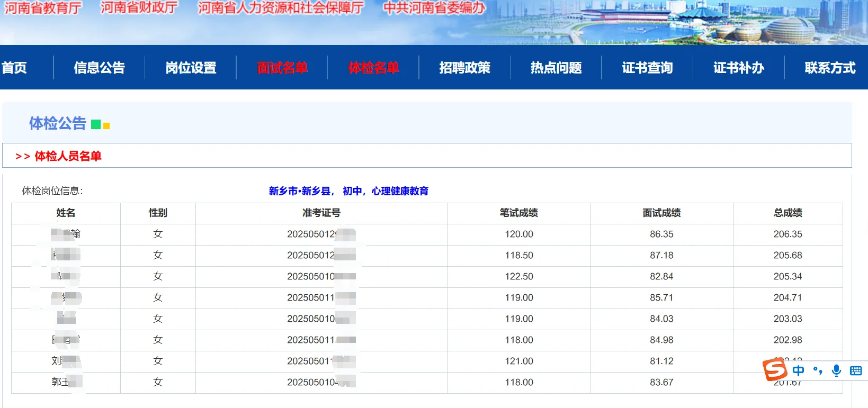Click the 河南省财政厅 header link
This screenshot has height=408, width=868.
click(x=139, y=8)
